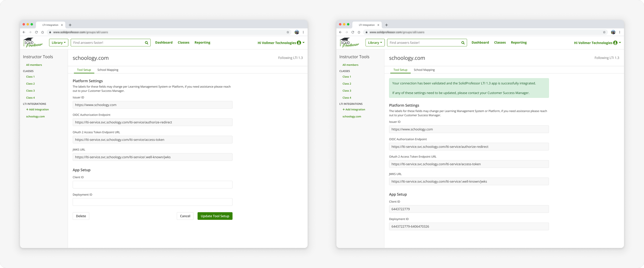Open Classes in left window navigation
Image resolution: width=644 pixels, height=268 pixels.
(183, 43)
